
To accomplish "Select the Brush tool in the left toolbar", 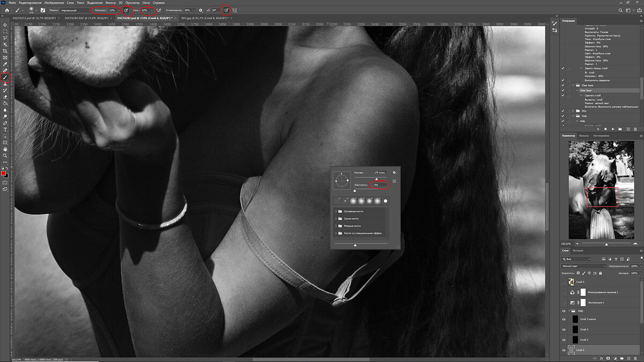I will [x=5, y=77].
